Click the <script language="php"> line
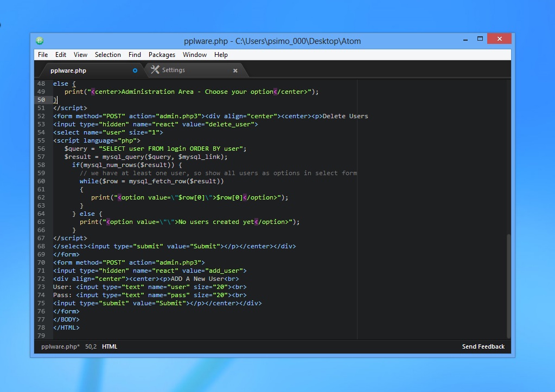This screenshot has width=555, height=392. coord(97,140)
